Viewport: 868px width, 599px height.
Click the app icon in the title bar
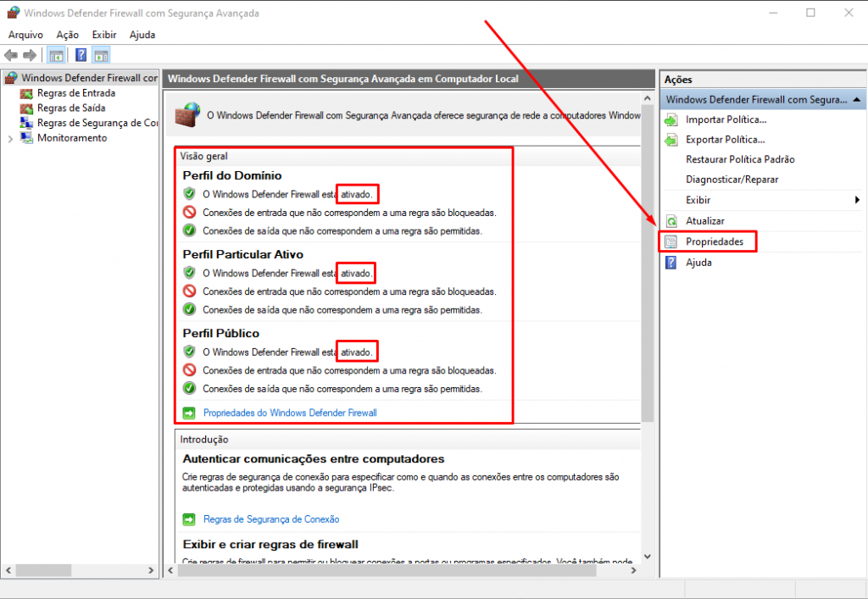[x=14, y=13]
